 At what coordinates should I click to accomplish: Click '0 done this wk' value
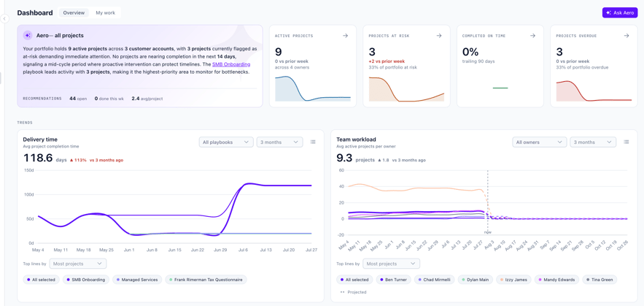click(x=109, y=99)
